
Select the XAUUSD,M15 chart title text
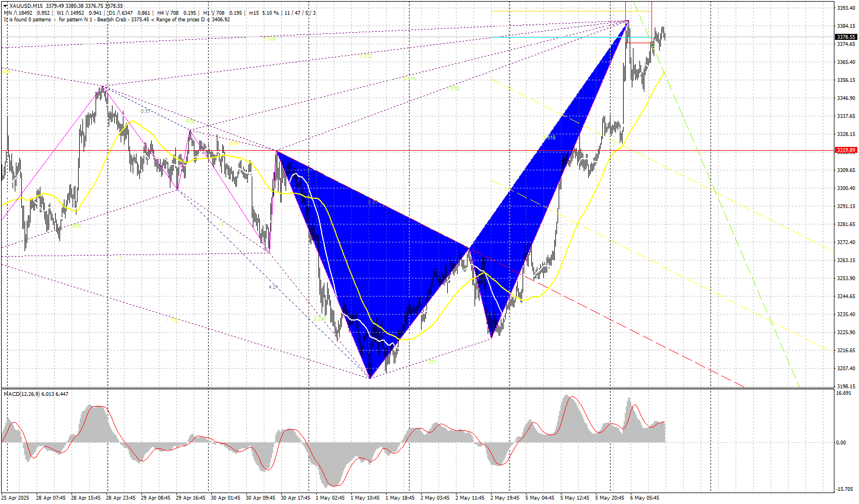[x=26, y=6]
